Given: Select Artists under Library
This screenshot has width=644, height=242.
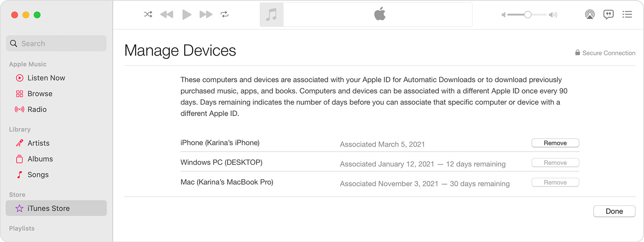Looking at the screenshot, I should point(38,143).
